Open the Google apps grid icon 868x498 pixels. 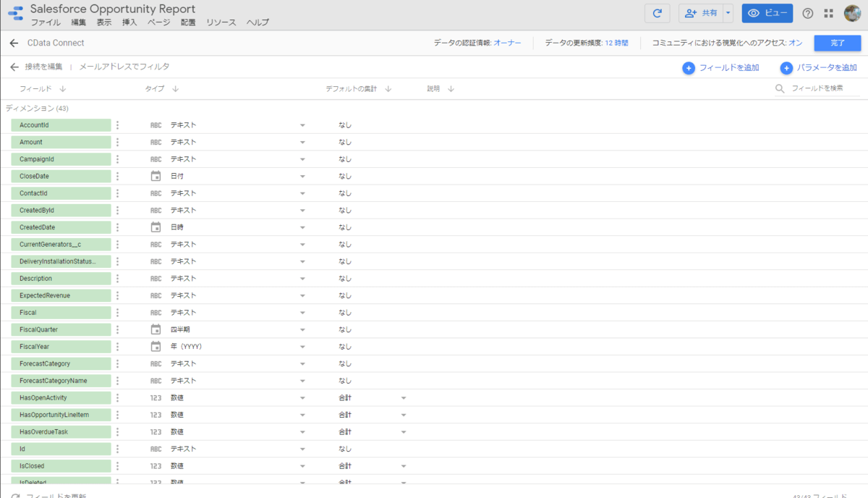coord(828,13)
